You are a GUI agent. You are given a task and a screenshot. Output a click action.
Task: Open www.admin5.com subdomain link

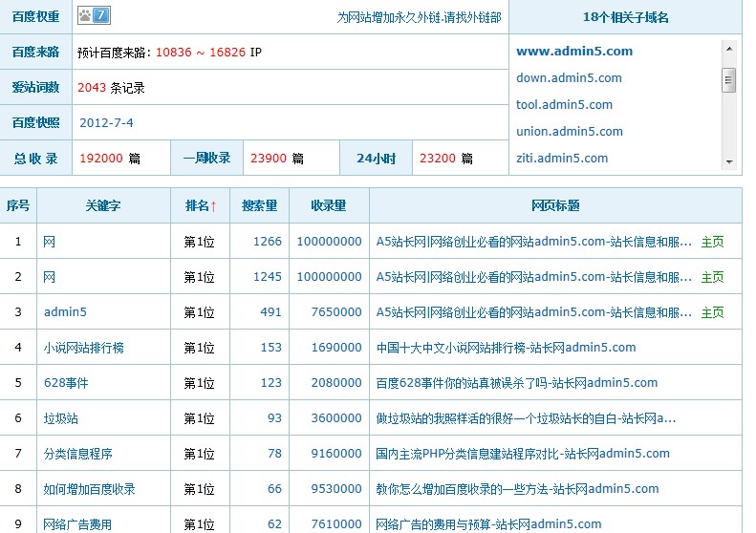point(573,52)
